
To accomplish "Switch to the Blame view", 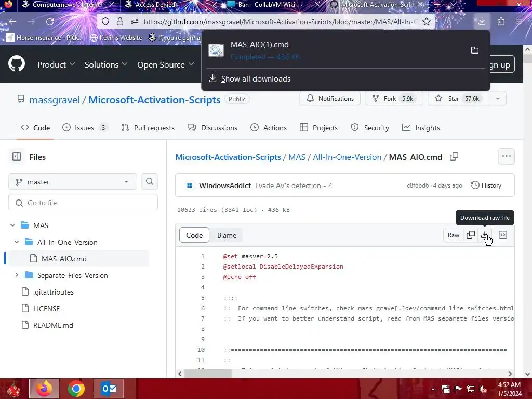I will 227,235.
